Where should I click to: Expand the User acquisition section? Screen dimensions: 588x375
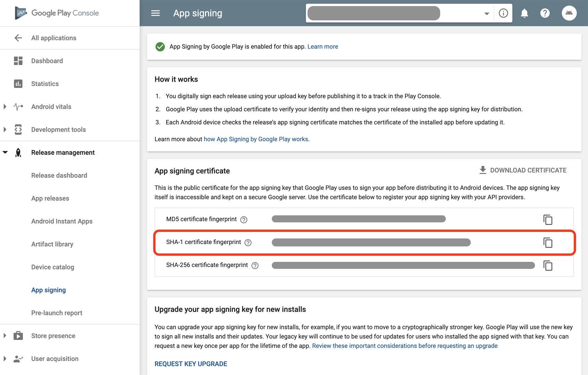pos(5,359)
